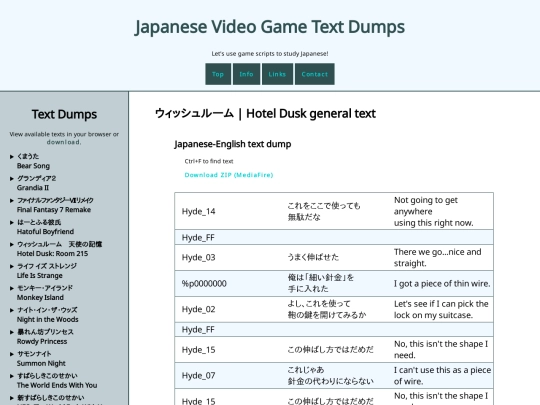Select The World Ends With You entry

[x=57, y=381]
